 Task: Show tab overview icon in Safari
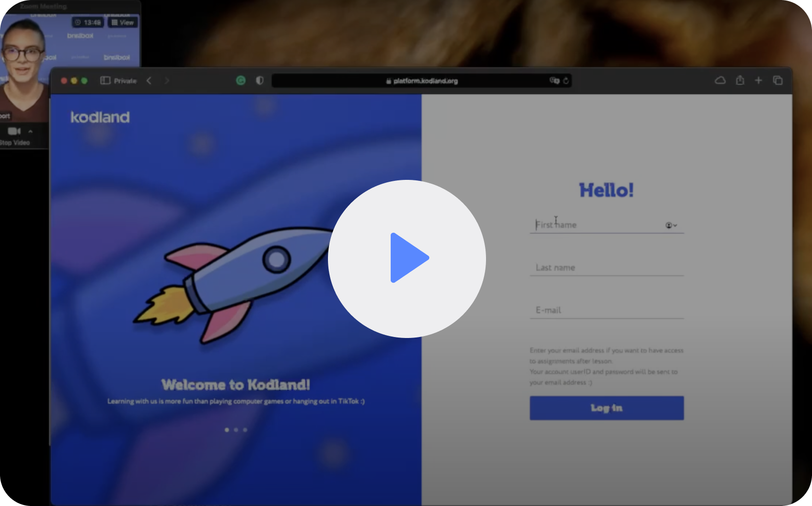778,80
